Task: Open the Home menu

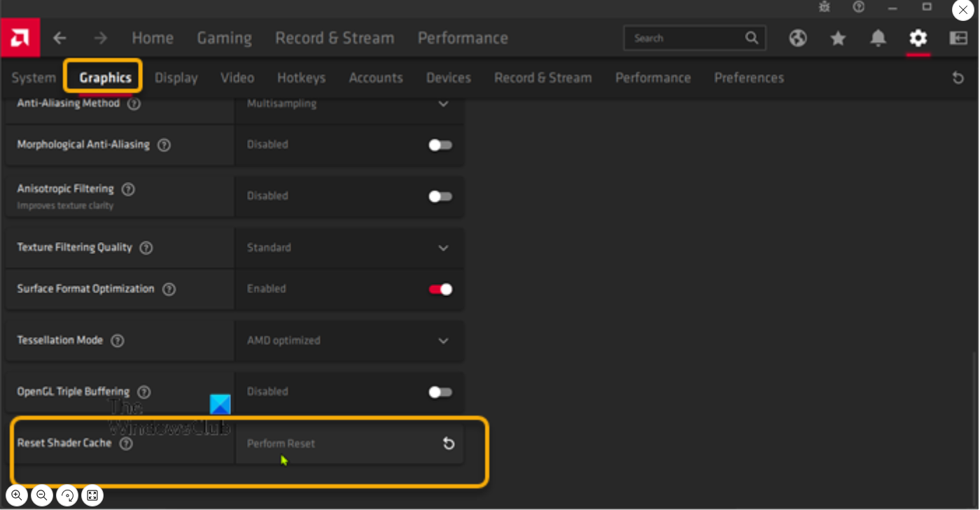Action: click(153, 38)
